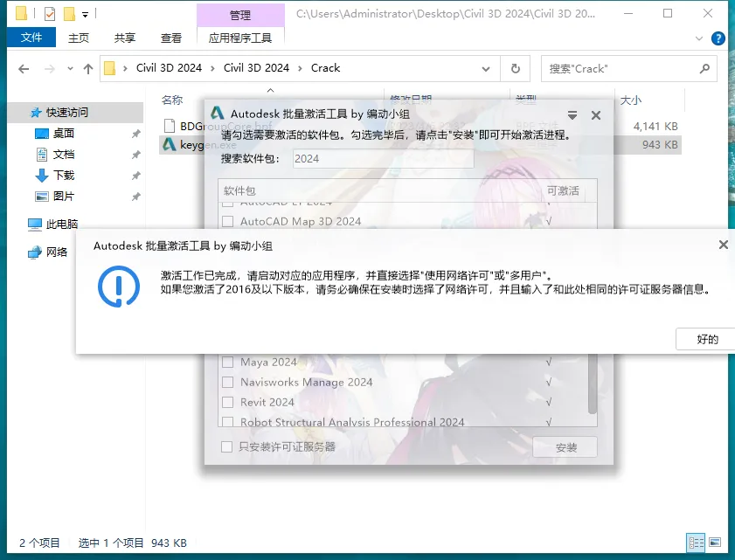This screenshot has width=735, height=560.
Task: Open the 文件 menu in Explorer
Action: pyautogui.click(x=31, y=38)
